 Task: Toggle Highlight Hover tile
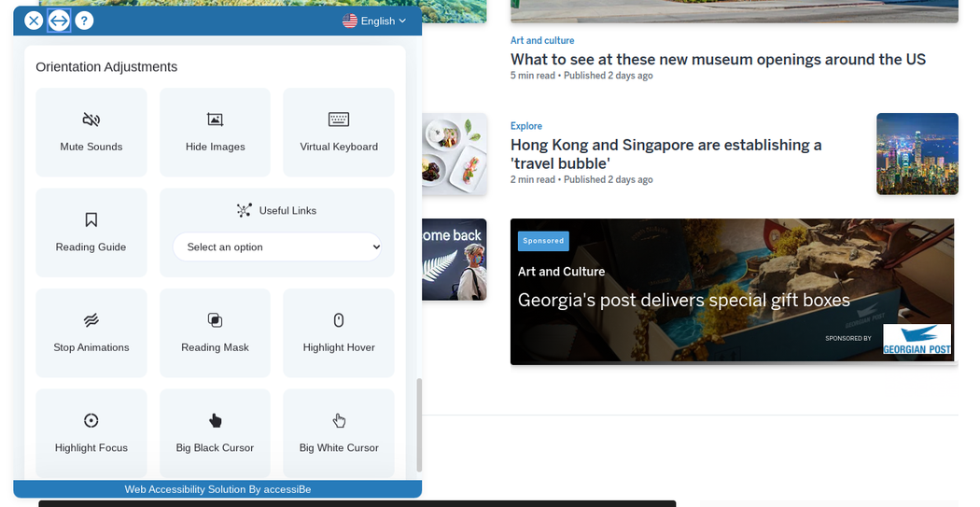(339, 332)
